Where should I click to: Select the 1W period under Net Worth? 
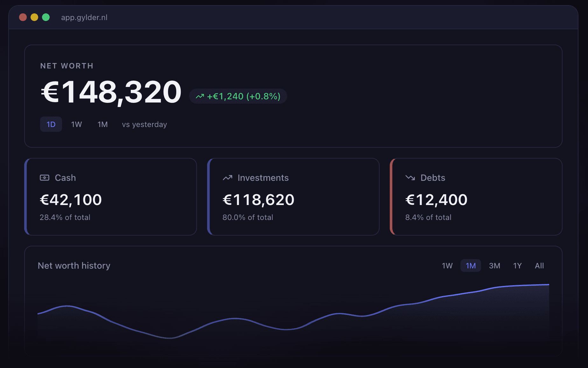76,124
